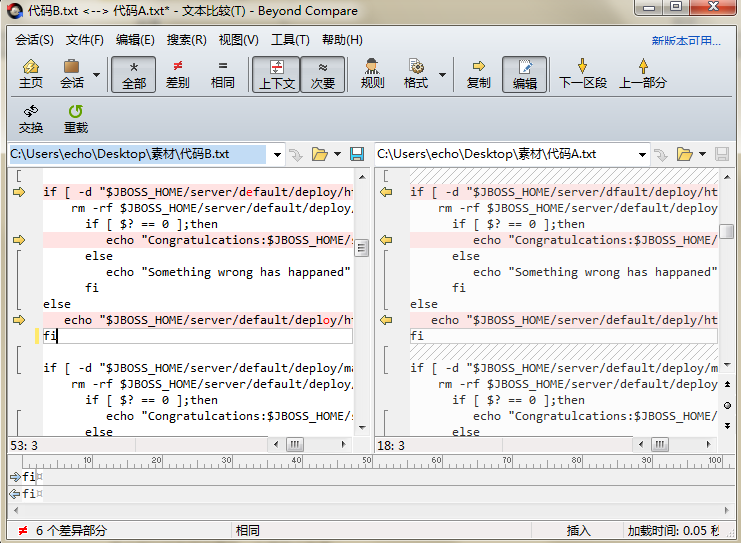Viewport: 741px width, 543px height.
Task: Save the left file with the disk icon
Action: [x=357, y=154]
